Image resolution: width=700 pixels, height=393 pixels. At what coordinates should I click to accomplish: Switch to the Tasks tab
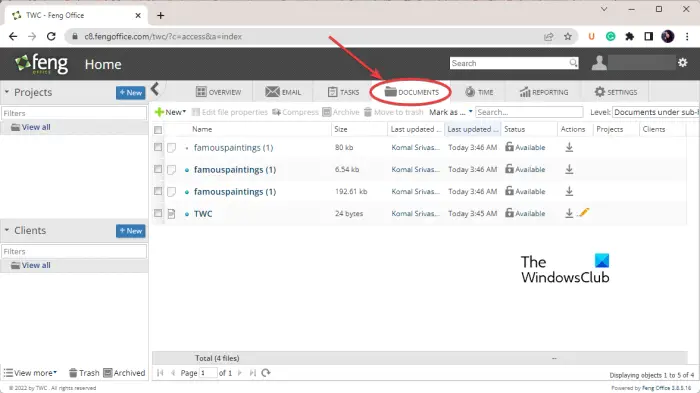coord(343,92)
